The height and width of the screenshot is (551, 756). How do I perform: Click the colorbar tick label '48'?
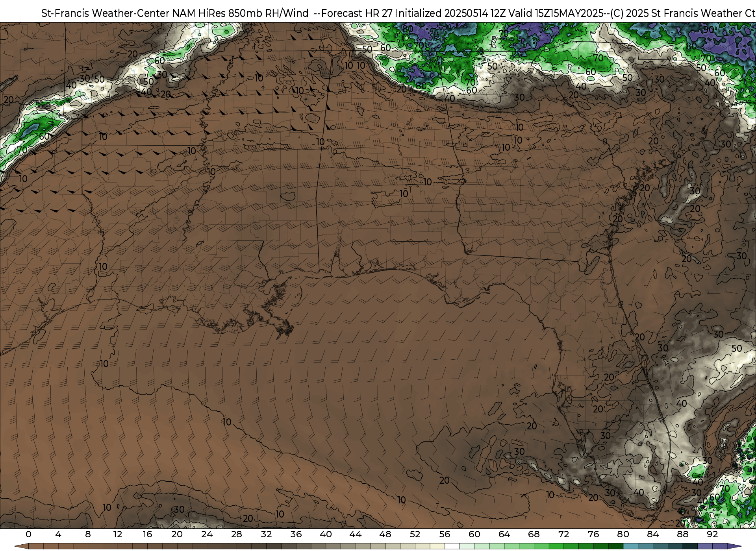pos(385,534)
